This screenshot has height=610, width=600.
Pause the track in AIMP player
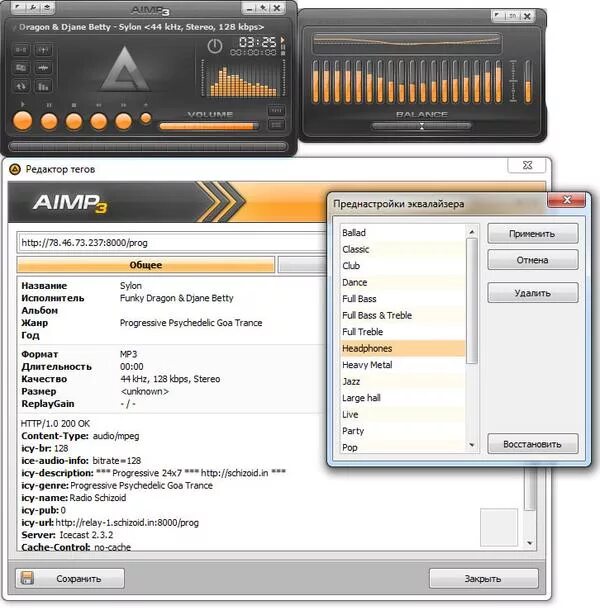click(x=49, y=122)
